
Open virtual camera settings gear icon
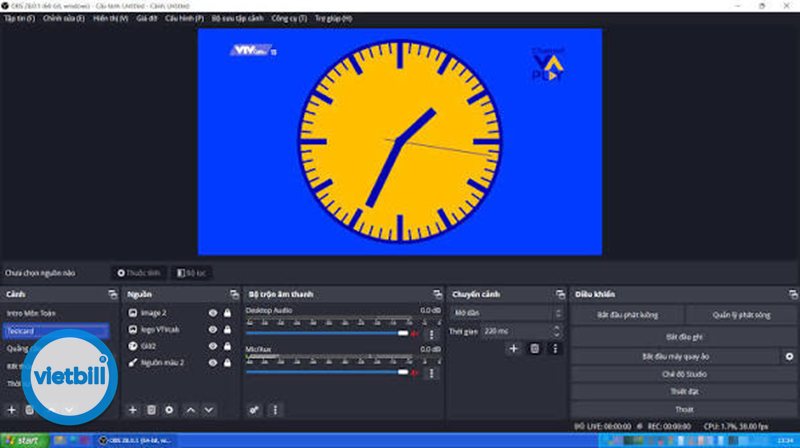789,357
